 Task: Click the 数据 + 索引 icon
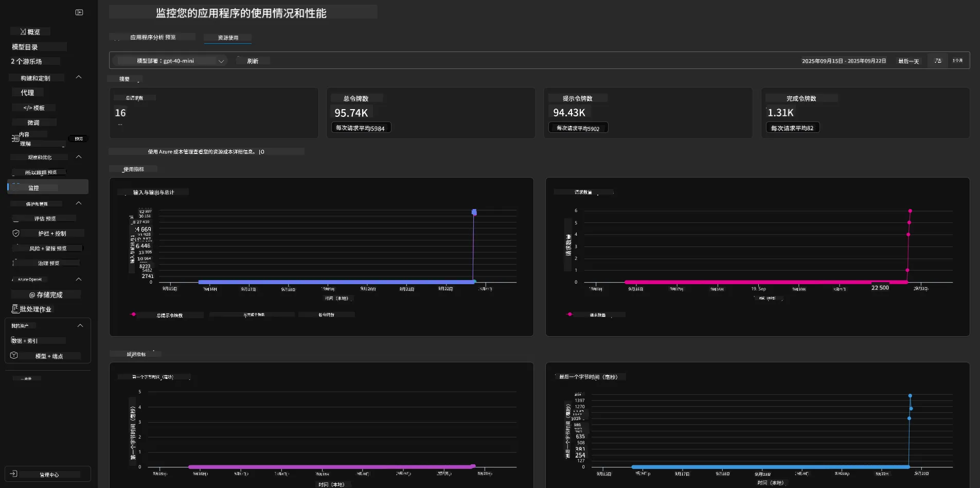pyautogui.click(x=12, y=340)
